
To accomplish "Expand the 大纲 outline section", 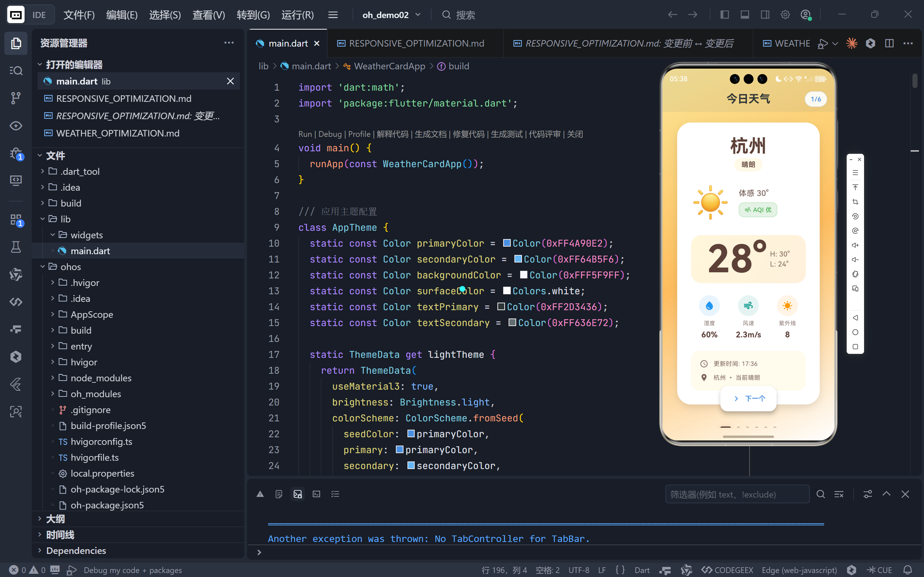I will click(56, 519).
